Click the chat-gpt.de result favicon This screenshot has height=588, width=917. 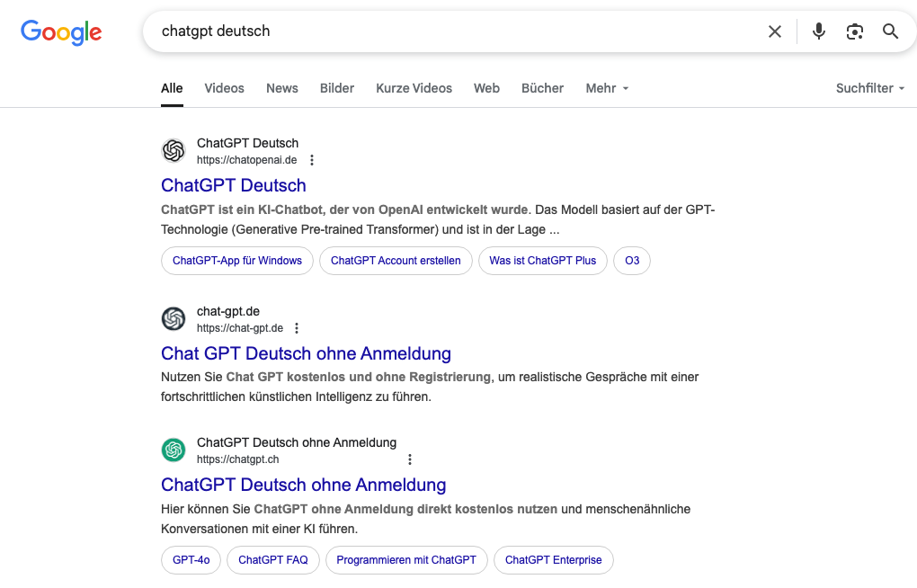click(174, 319)
